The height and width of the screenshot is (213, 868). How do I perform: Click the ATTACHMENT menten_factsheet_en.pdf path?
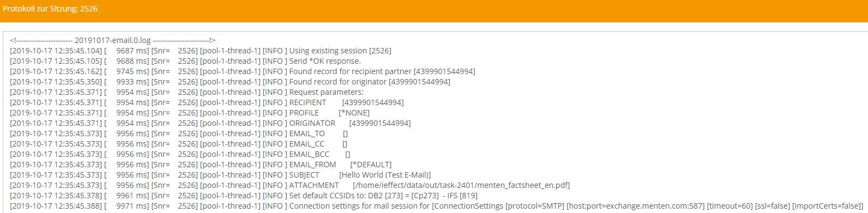pyautogui.click(x=461, y=185)
